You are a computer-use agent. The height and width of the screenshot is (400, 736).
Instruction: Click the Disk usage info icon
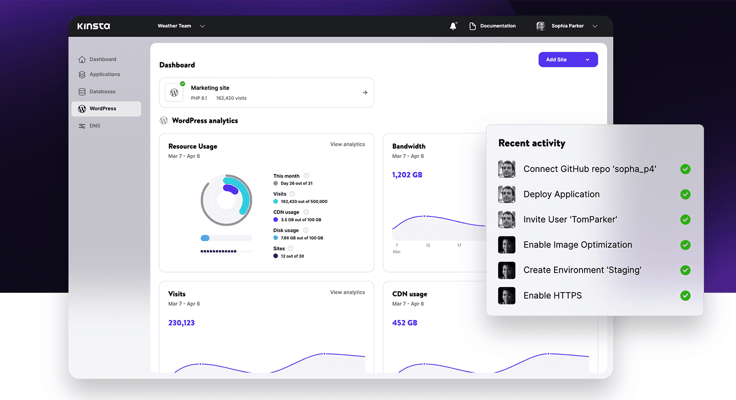point(306,231)
